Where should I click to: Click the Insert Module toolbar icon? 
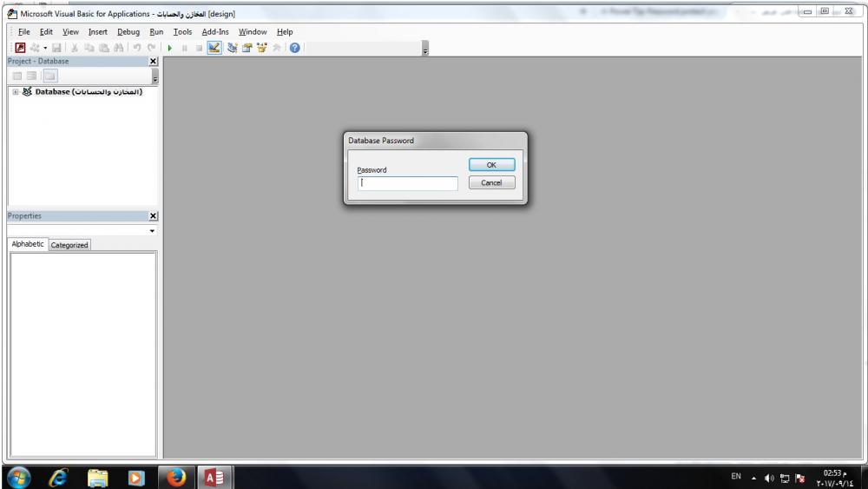coord(35,48)
